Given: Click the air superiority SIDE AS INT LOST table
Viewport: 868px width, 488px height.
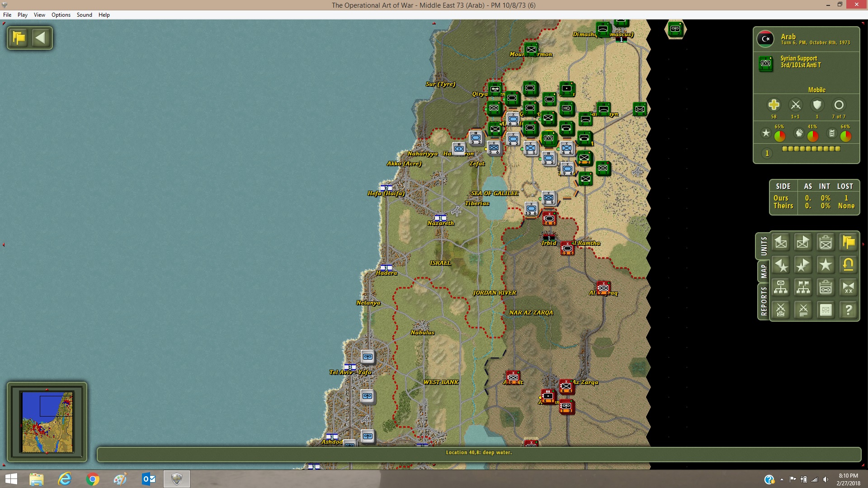Looking at the screenshot, I should point(814,197).
